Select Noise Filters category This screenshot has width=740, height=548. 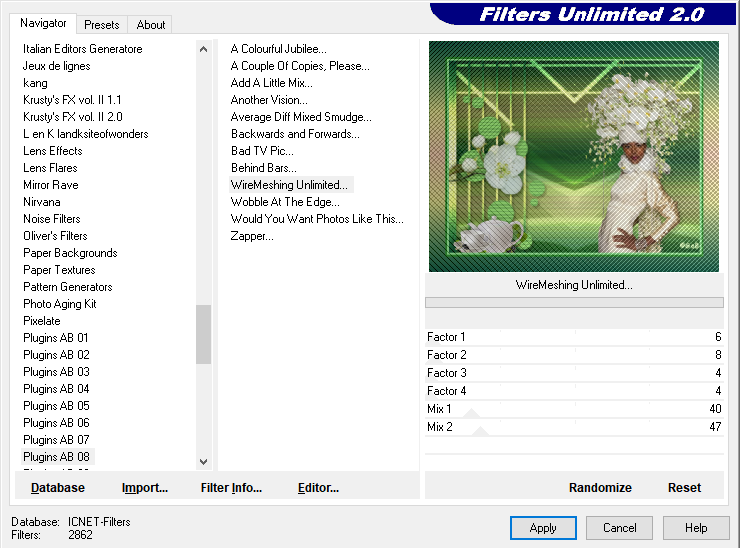coord(52,219)
